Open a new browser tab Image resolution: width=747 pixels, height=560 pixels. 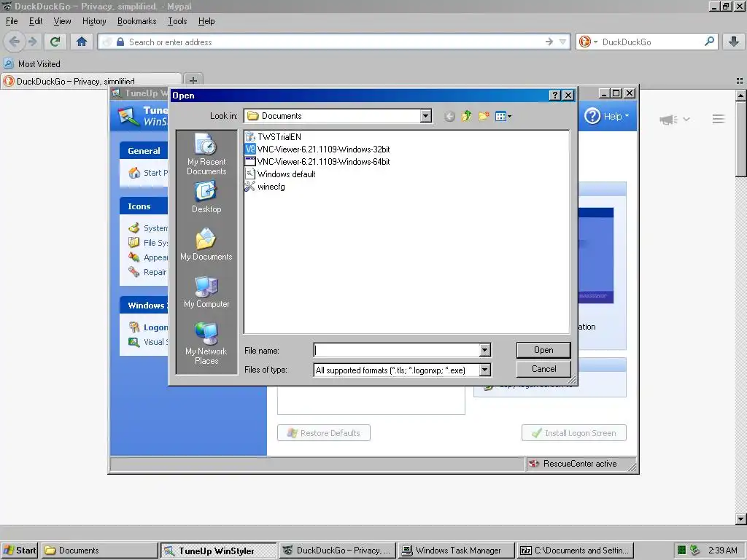[x=193, y=80]
